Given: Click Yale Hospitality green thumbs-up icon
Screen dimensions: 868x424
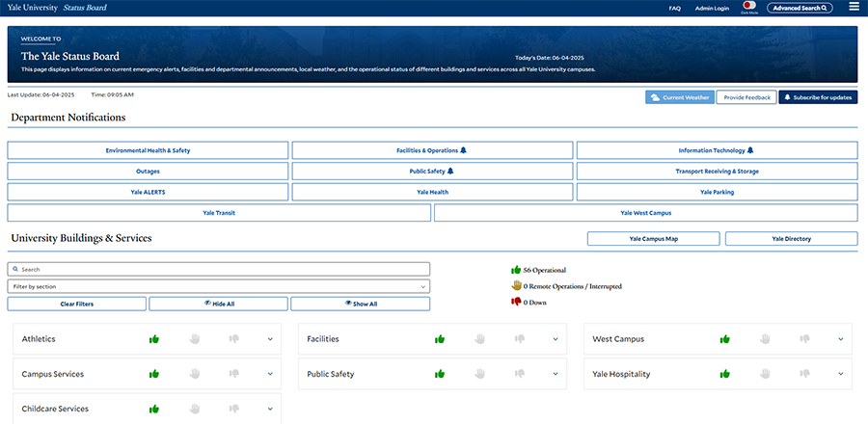Looking at the screenshot, I should 724,374.
